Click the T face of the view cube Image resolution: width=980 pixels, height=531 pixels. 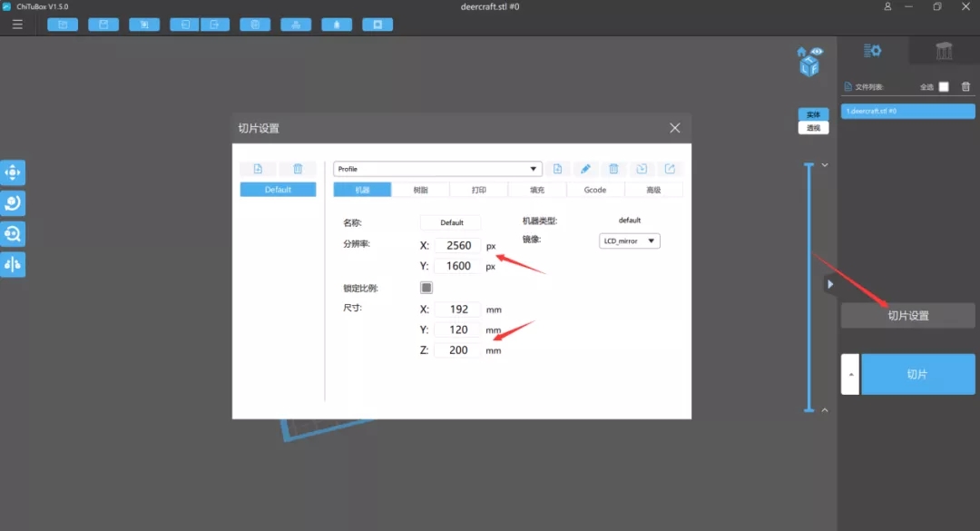click(x=810, y=58)
